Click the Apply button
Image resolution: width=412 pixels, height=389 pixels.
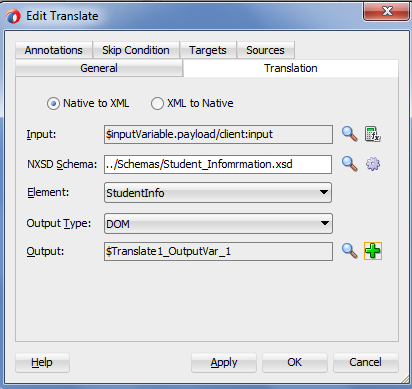224,362
